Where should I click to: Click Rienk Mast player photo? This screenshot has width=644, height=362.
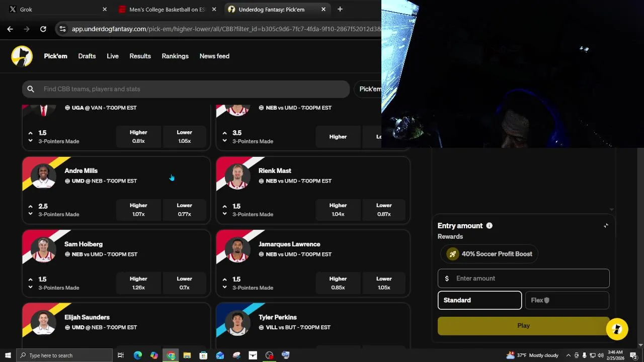point(237,175)
